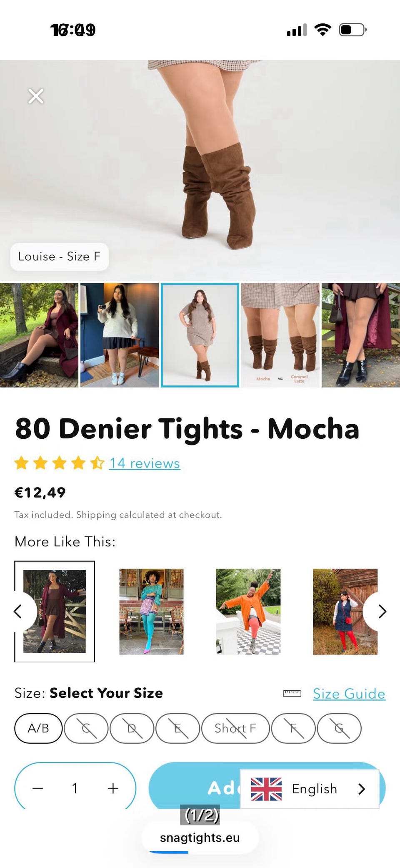The image size is (400, 868).
Task: Tap the snagtights.eu address bar
Action: [x=200, y=838]
